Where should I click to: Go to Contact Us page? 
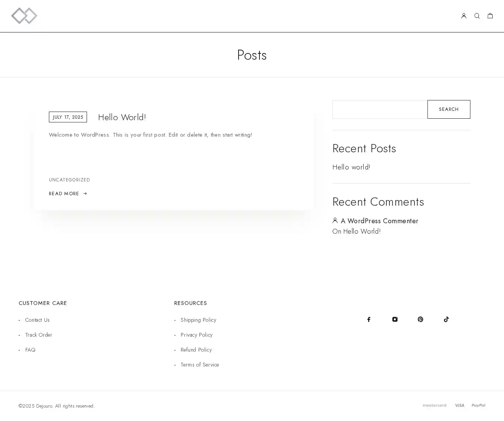click(37, 320)
